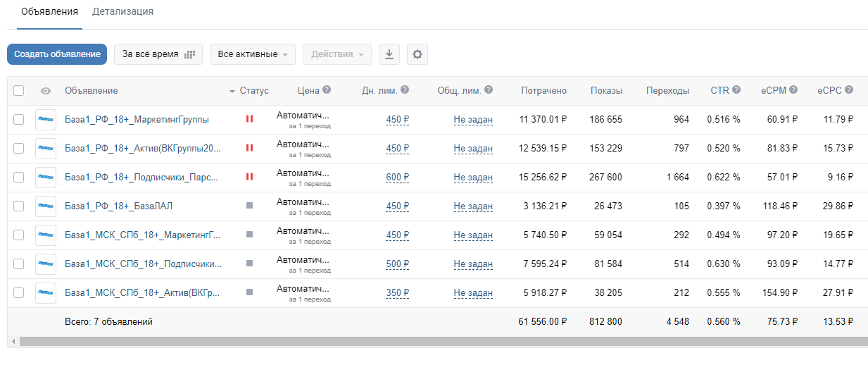Open the table settings gear icon
The width and height of the screenshot is (868, 365).
click(417, 54)
